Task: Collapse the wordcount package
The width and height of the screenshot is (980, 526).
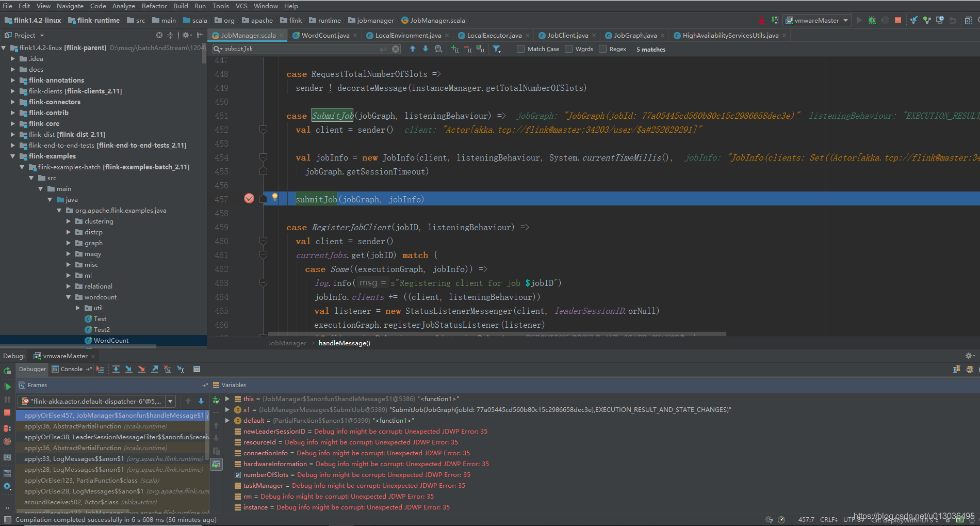Action: pyautogui.click(x=69, y=297)
